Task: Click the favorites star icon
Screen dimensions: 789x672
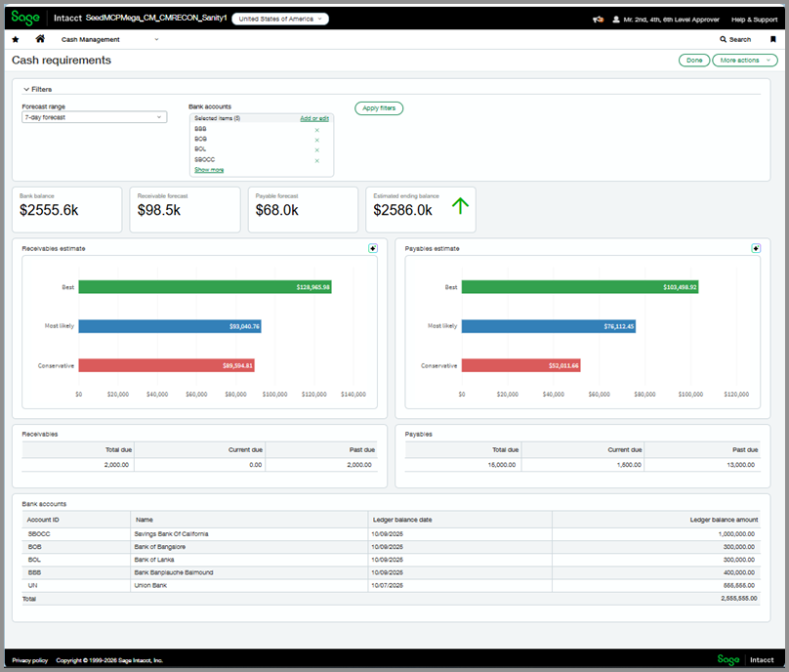Action: click(15, 39)
